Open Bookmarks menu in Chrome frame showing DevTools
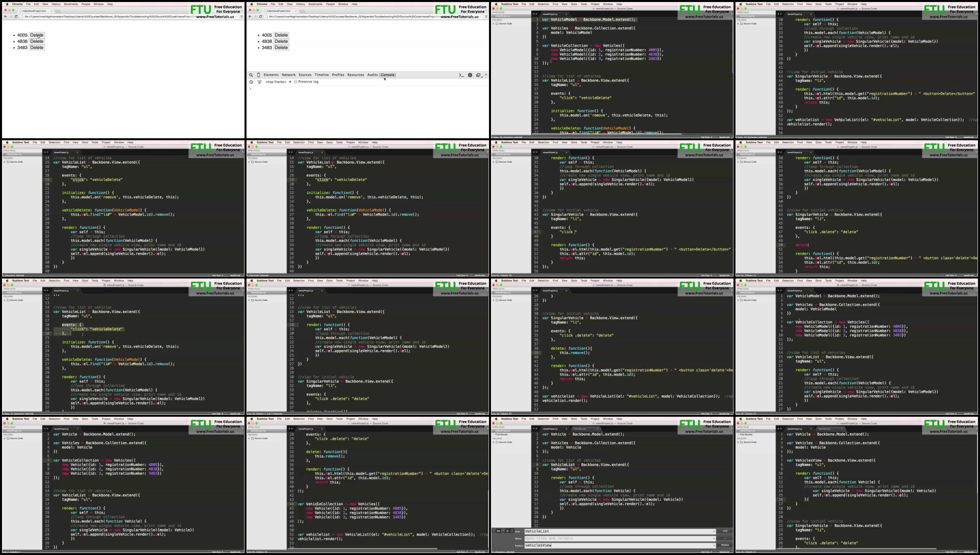Viewport: 980px width, 555px height. click(315, 4)
